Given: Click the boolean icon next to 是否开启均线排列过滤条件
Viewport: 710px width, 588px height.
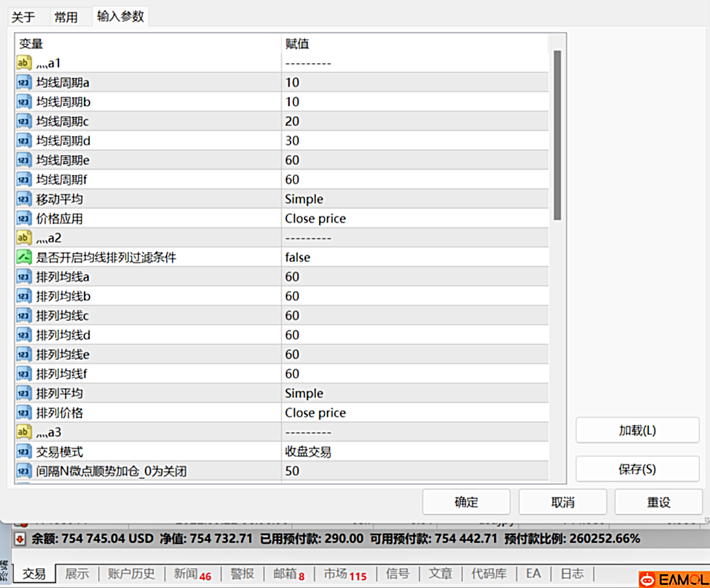Looking at the screenshot, I should pyautogui.click(x=24, y=257).
